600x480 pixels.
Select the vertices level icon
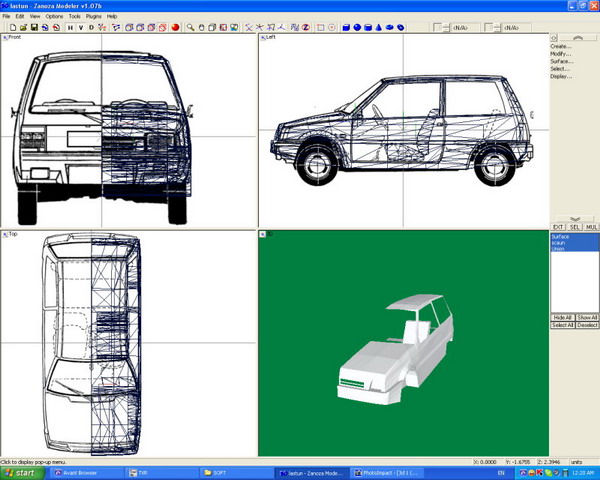point(102,28)
